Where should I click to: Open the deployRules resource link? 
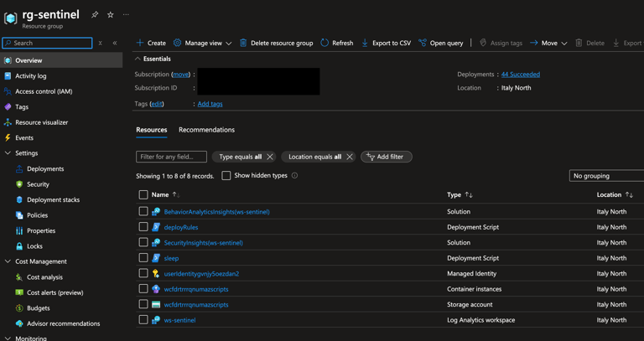coord(181,227)
